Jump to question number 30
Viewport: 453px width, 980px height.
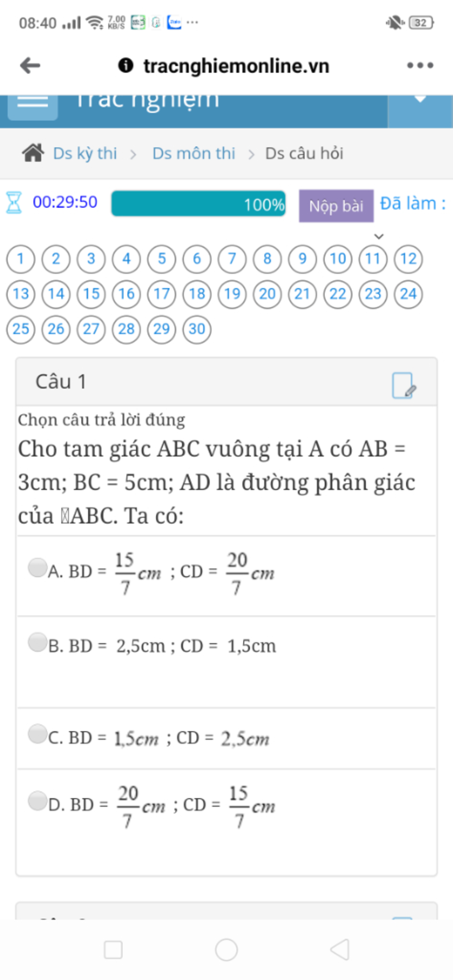point(197,329)
